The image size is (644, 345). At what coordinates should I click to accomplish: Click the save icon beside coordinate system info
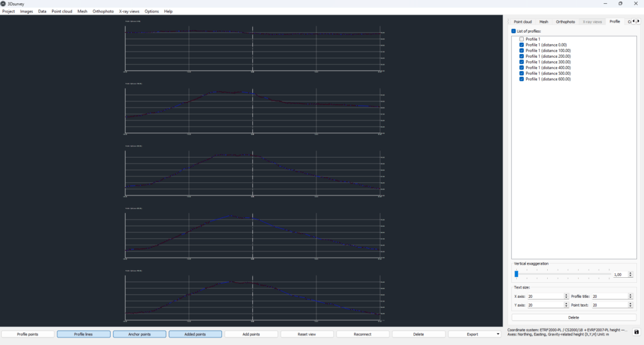(x=636, y=332)
